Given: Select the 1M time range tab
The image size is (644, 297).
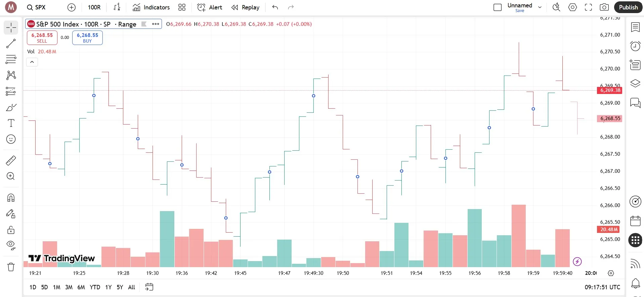Looking at the screenshot, I should pos(56,287).
